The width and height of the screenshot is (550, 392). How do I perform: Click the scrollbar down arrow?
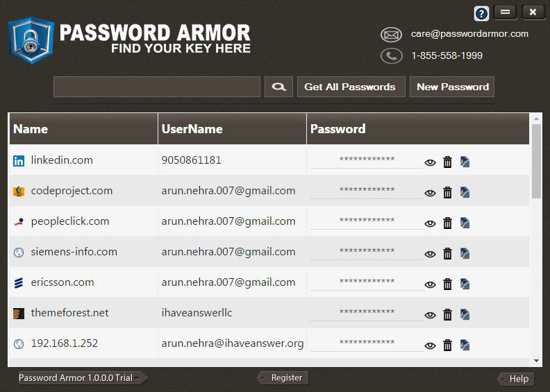[536, 361]
